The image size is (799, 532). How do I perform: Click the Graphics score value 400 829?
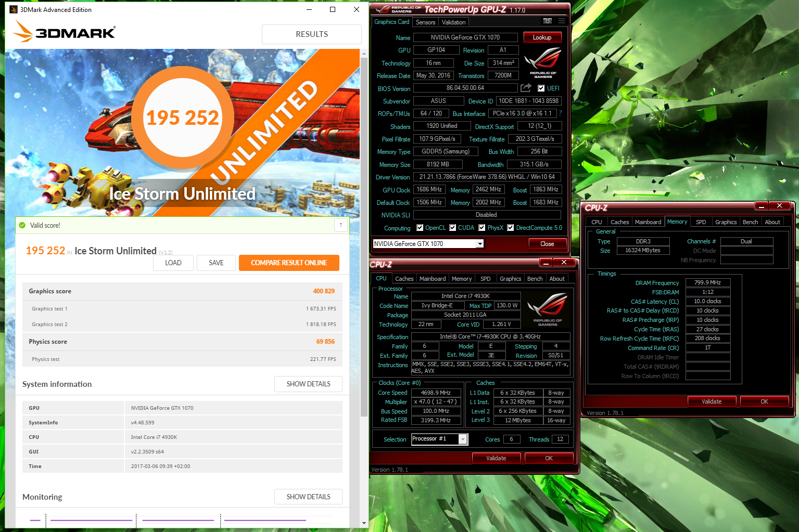pos(324,291)
